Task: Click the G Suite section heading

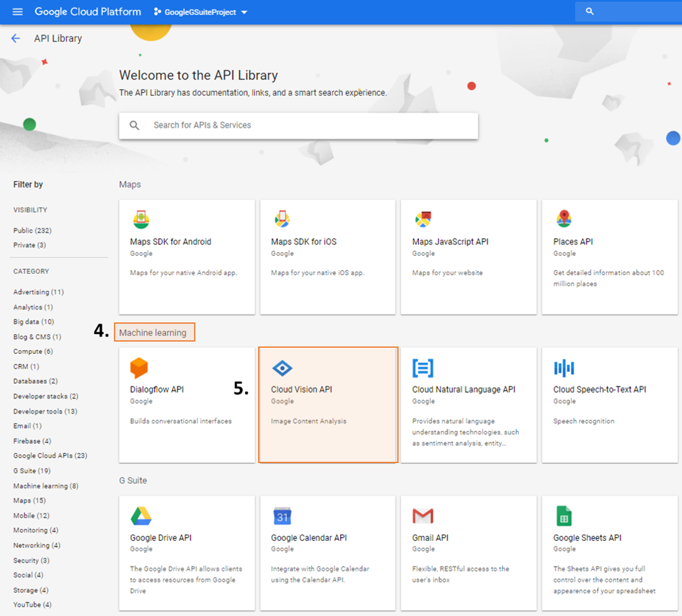Action: click(x=133, y=481)
